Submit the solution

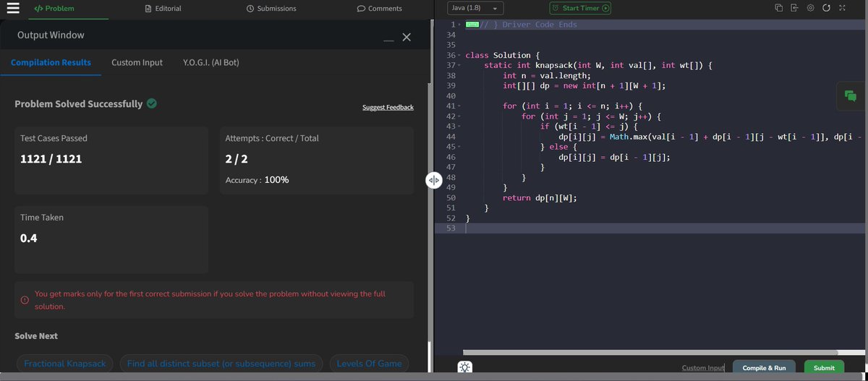tap(824, 368)
